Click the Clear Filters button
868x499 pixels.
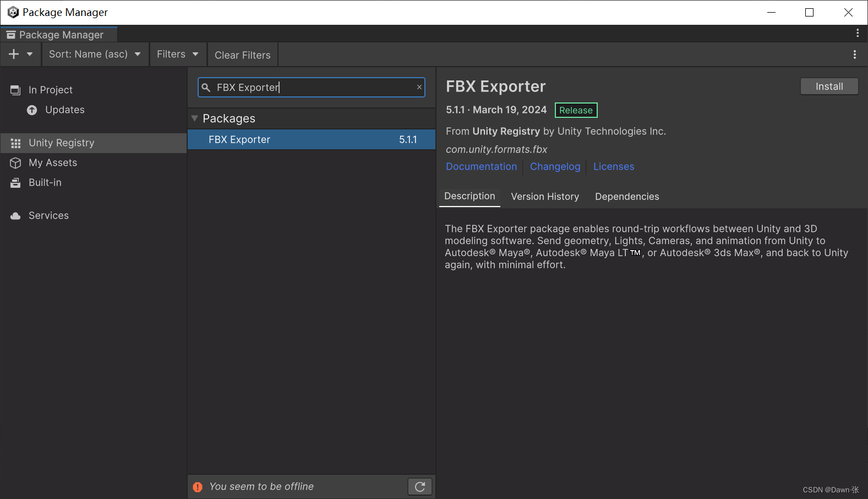coord(243,55)
